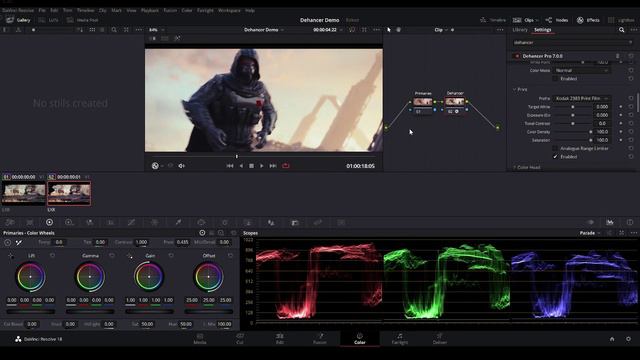Image resolution: width=640 pixels, height=360 pixels.
Task: Search the gallery stills
Action: (x=114, y=30)
